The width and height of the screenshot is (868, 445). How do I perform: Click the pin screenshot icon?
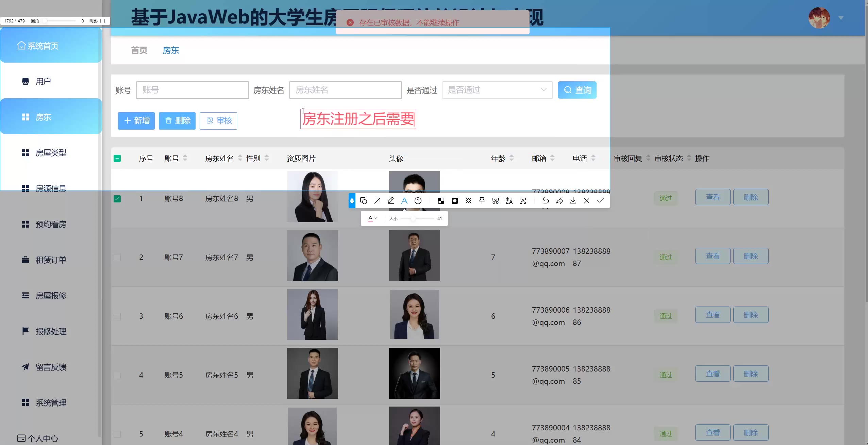482,201
